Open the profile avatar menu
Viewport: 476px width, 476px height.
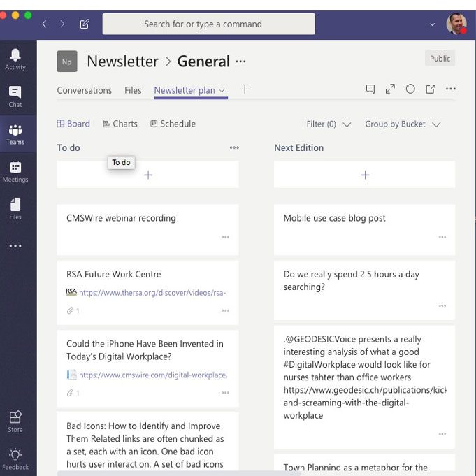click(x=456, y=24)
